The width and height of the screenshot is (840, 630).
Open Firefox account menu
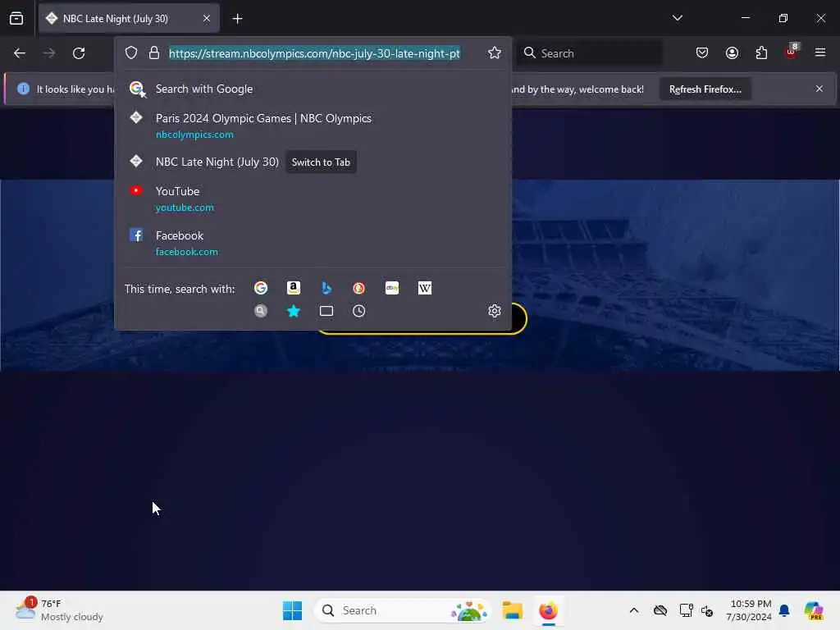[x=732, y=53]
